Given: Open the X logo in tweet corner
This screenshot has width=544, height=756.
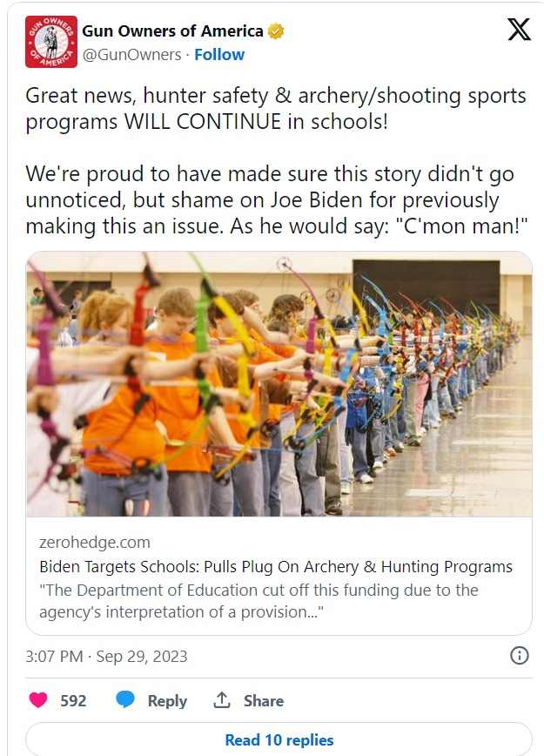Looking at the screenshot, I should [x=519, y=30].
